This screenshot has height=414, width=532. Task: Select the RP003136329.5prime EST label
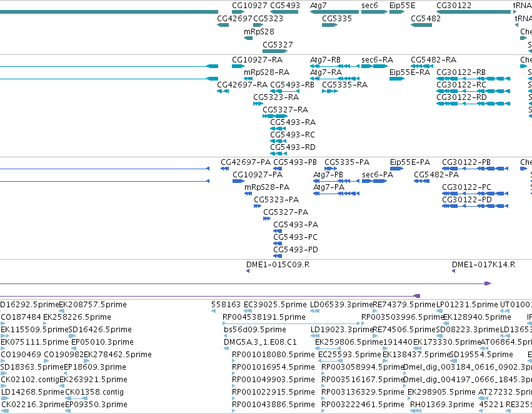pyautogui.click(x=363, y=392)
